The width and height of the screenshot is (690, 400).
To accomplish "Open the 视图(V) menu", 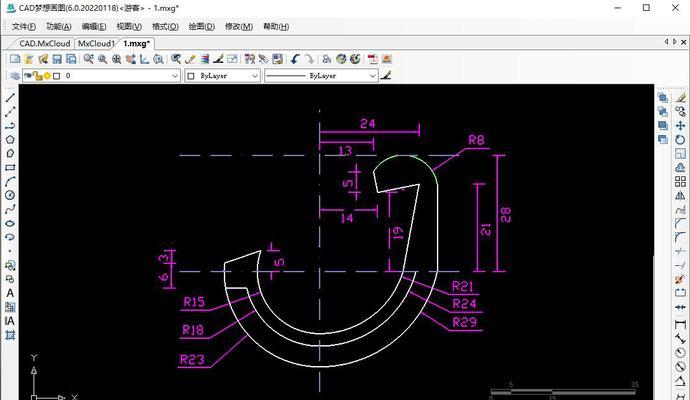I will click(129, 26).
